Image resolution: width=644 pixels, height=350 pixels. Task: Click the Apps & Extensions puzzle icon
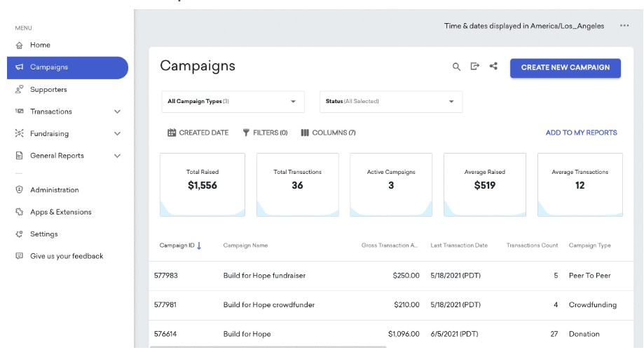tap(20, 212)
